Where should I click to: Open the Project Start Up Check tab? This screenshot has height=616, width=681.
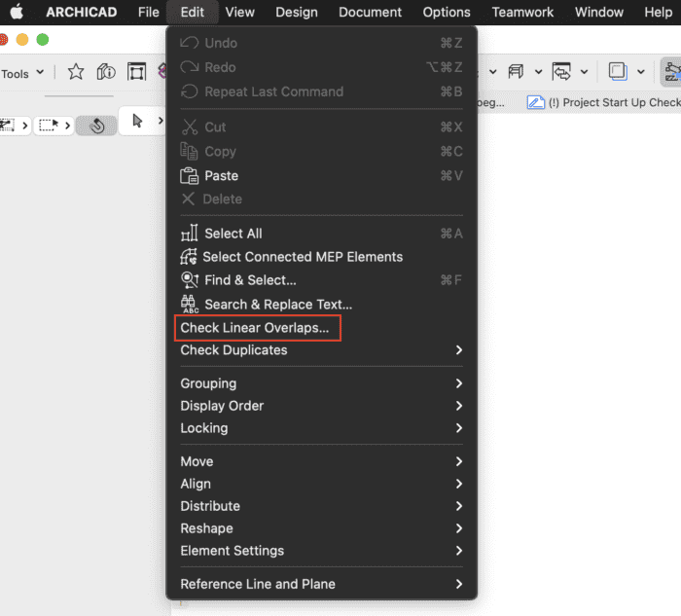point(604,102)
